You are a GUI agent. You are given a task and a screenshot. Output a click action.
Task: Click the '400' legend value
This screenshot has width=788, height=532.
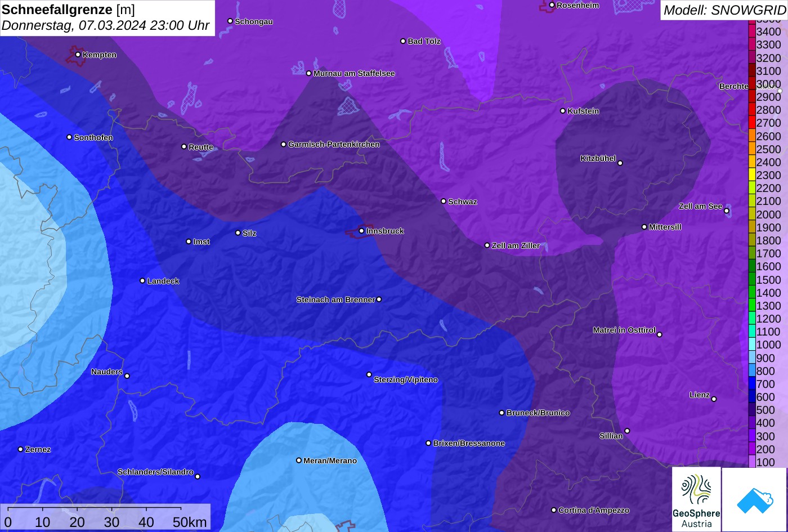click(x=765, y=423)
